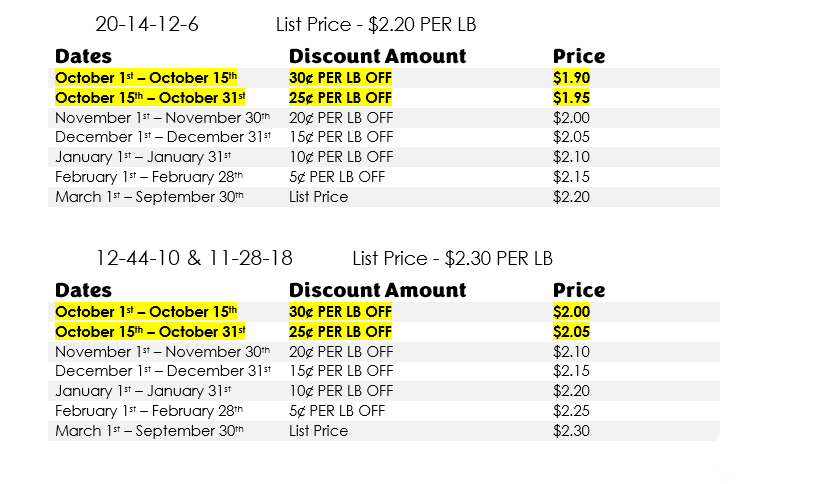This screenshot has width=813, height=484.
Task: Click the $2.25 price cell
Action: pyautogui.click(x=571, y=411)
